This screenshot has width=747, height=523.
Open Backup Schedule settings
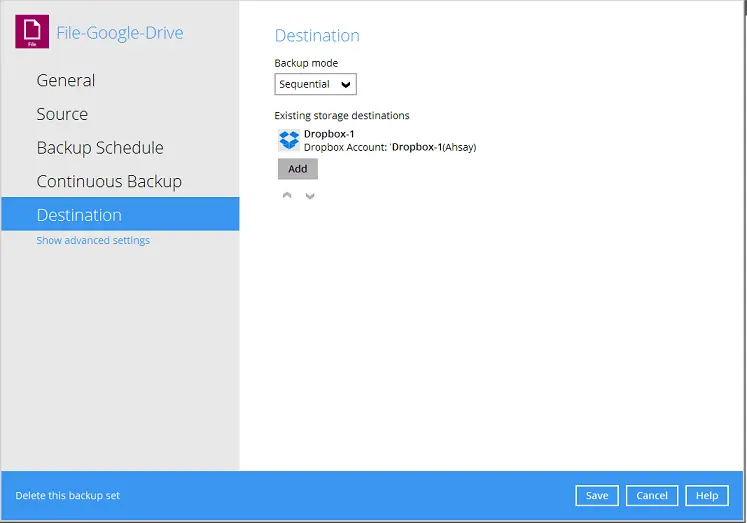coord(100,148)
